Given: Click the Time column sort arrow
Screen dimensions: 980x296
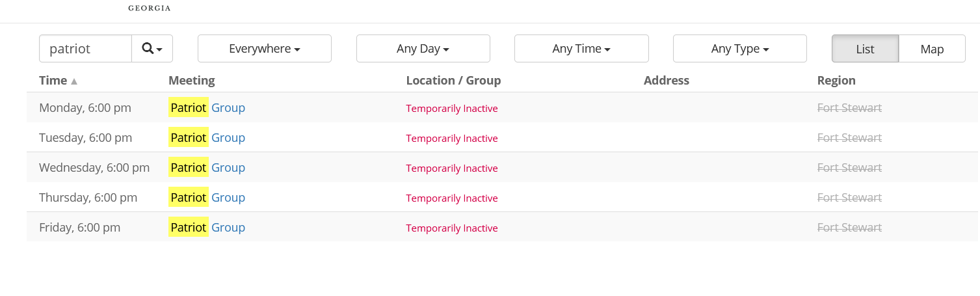Looking at the screenshot, I should click(x=74, y=81).
